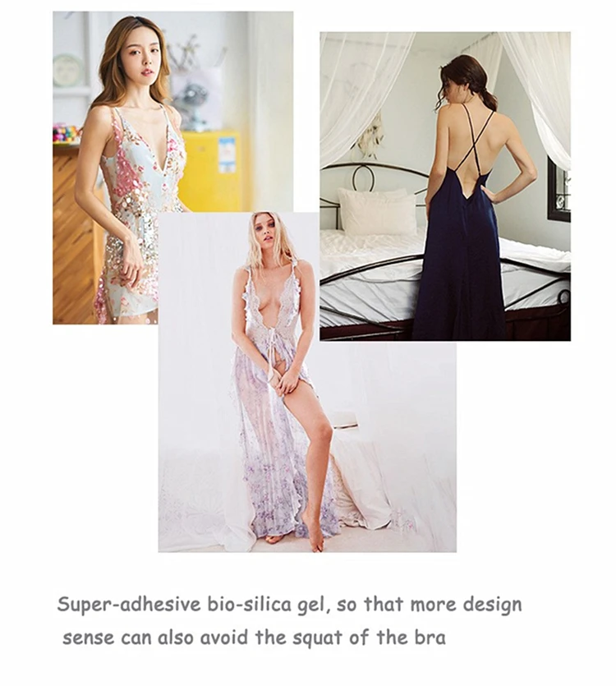Click the black-framed window in the bedroom photo
The height and width of the screenshot is (686, 616).
click(559, 191)
